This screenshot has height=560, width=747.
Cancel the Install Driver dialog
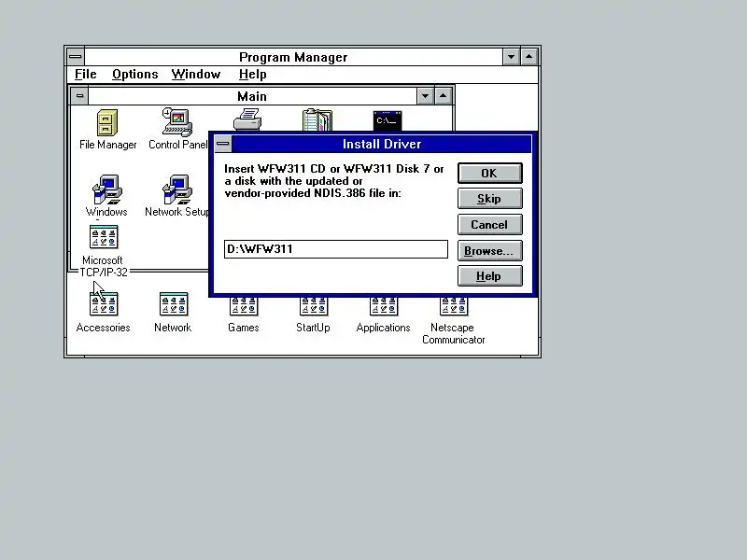tap(489, 224)
